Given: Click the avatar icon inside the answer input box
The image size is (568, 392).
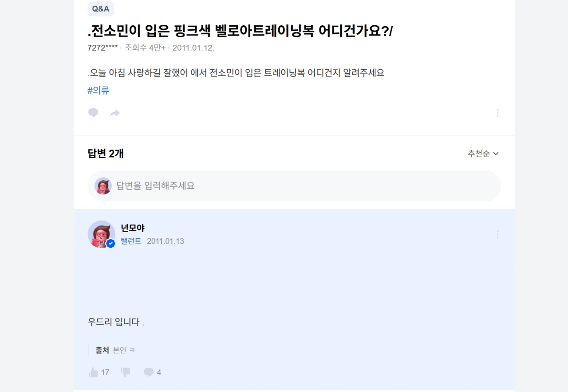Looking at the screenshot, I should point(103,186).
